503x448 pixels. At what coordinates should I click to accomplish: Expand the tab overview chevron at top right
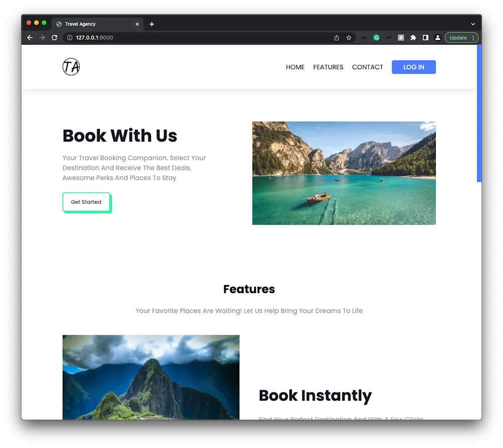point(472,24)
